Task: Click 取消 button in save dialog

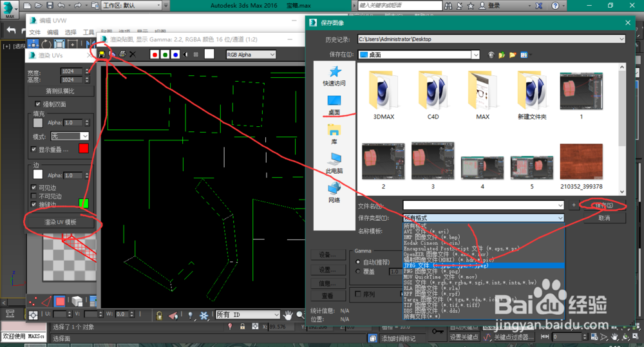Action: point(604,218)
